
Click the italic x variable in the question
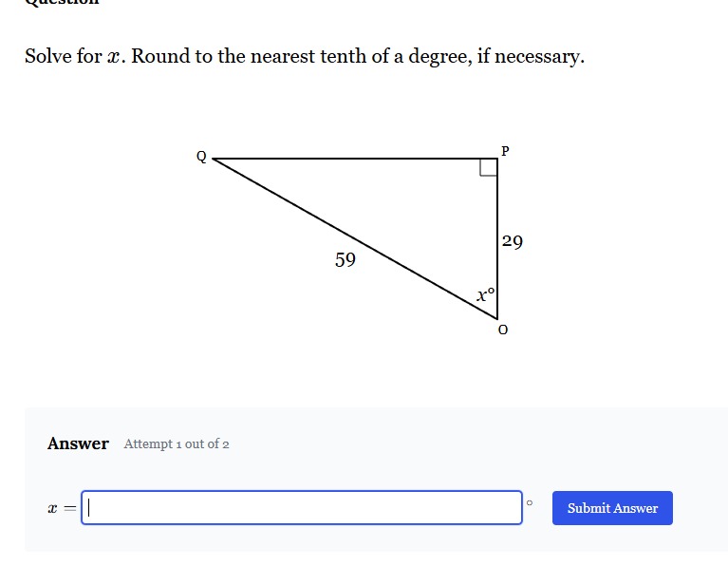(114, 58)
